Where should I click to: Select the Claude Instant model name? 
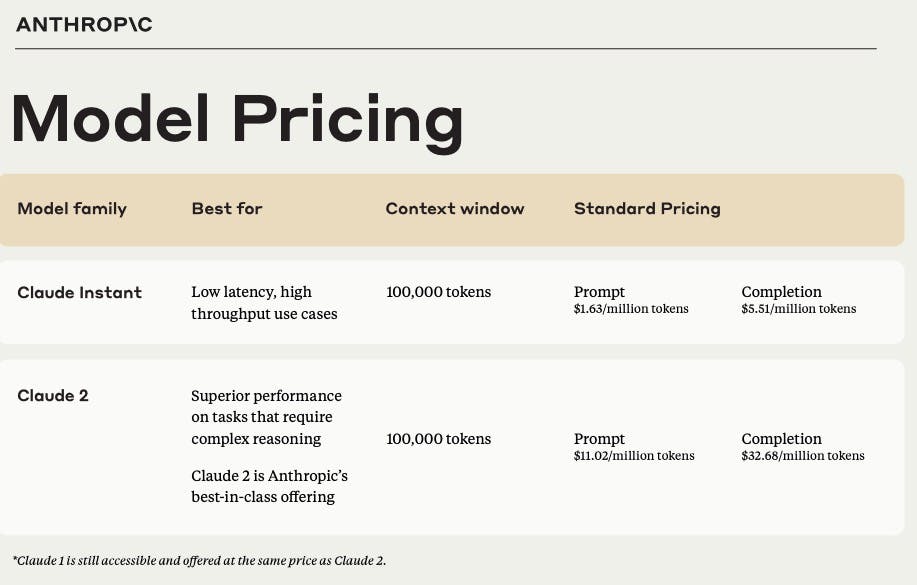point(80,292)
